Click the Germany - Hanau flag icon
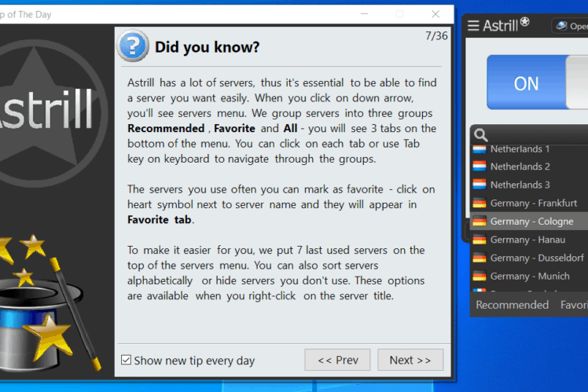 [x=480, y=240]
